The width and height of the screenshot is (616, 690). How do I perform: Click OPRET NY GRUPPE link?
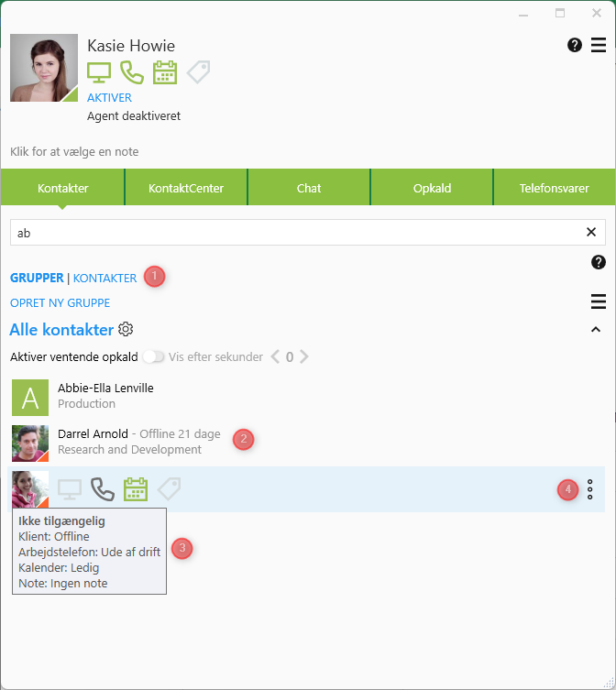pyautogui.click(x=60, y=302)
